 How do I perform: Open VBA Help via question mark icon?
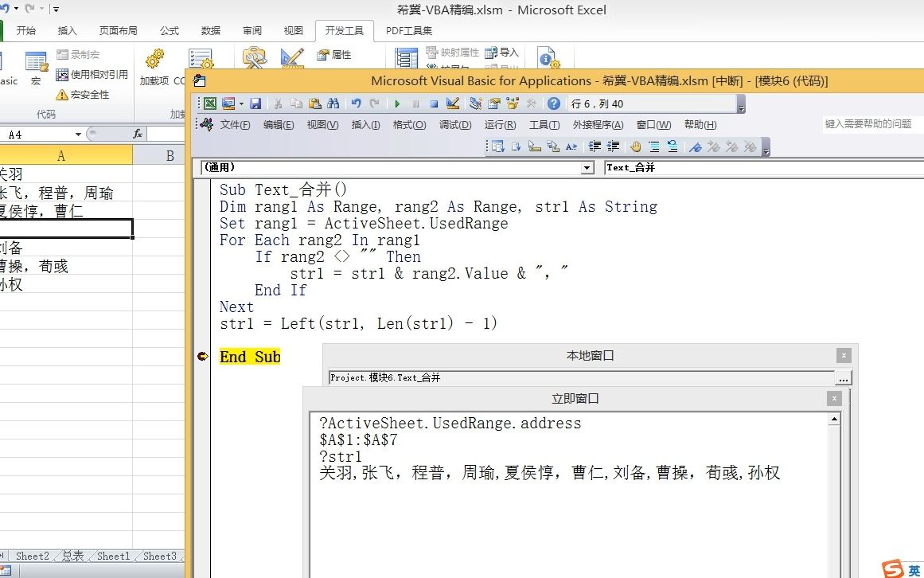point(553,103)
